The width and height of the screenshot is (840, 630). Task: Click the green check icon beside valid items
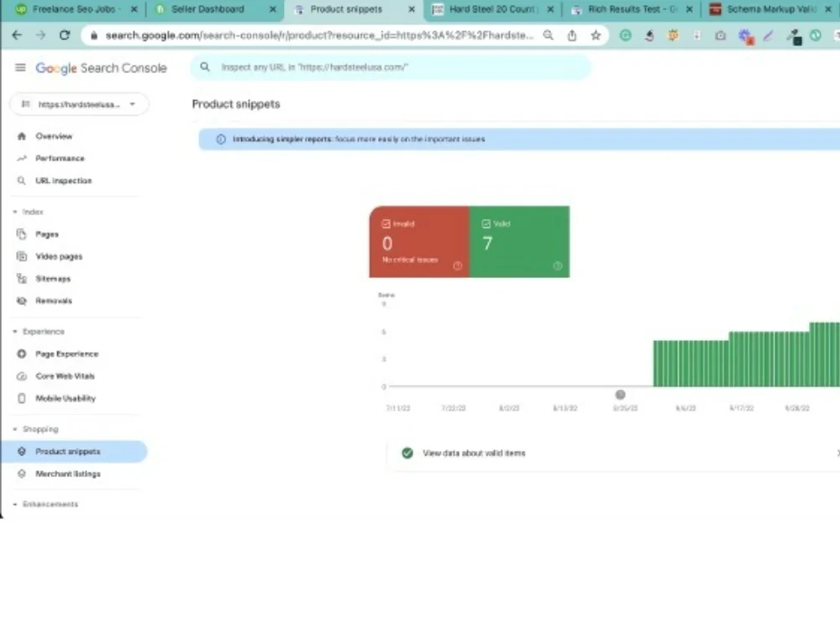[407, 454]
